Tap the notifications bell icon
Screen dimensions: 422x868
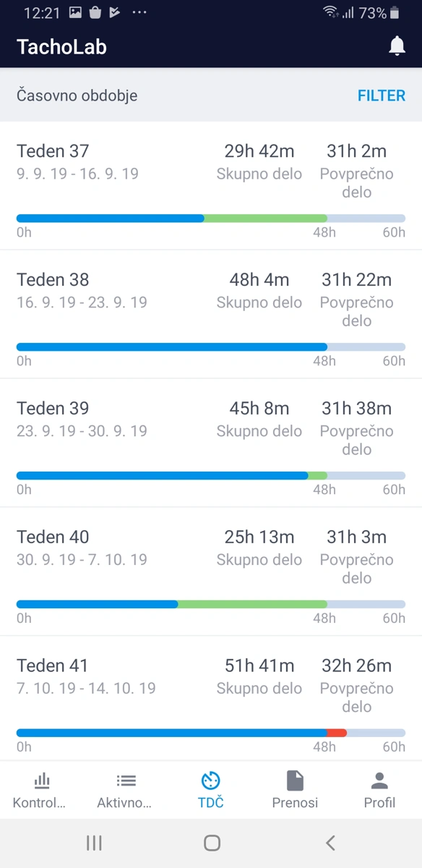point(397,46)
